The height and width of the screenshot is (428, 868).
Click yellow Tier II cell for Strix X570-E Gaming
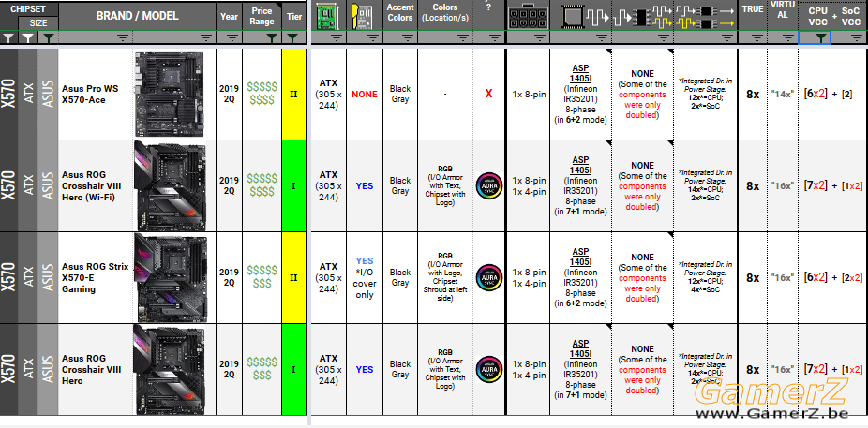(x=294, y=277)
